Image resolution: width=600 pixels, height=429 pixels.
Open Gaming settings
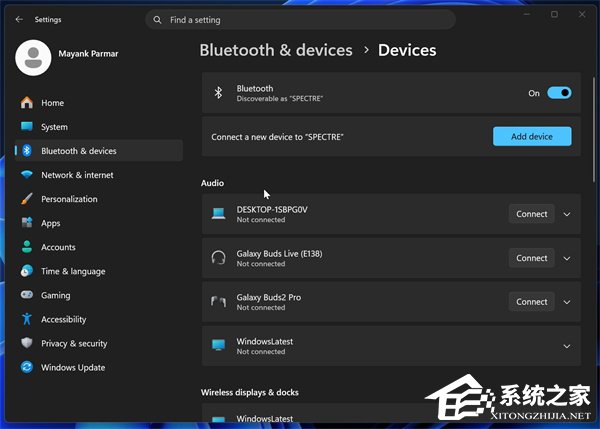(98, 295)
